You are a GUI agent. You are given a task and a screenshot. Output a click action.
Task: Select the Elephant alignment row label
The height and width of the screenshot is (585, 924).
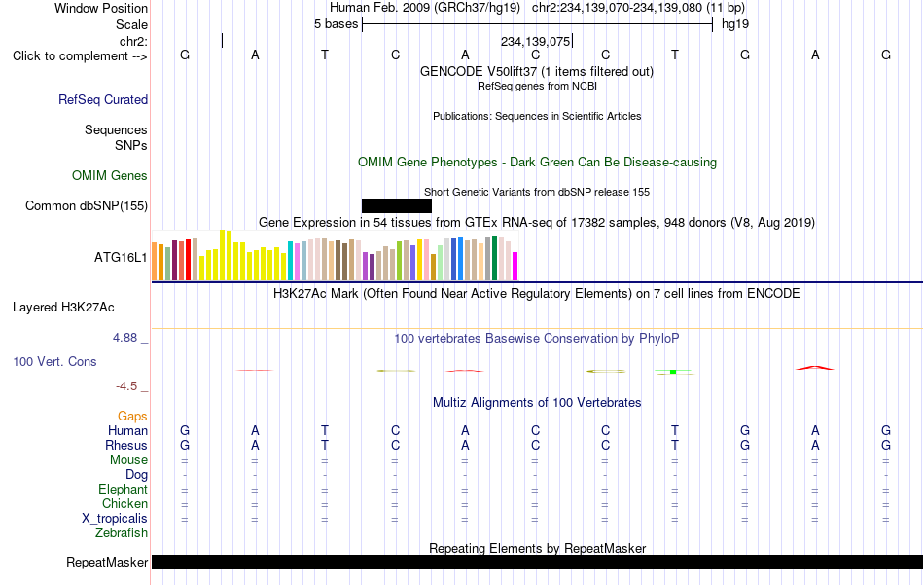[123, 489]
